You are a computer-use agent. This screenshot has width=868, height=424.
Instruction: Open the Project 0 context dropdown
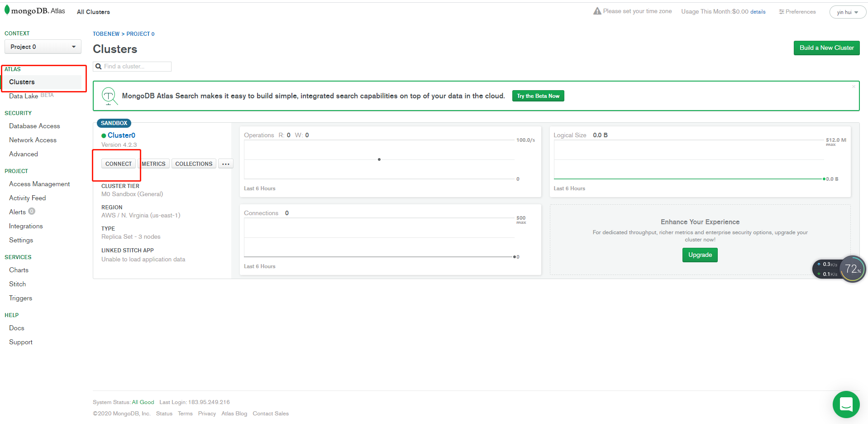pyautogui.click(x=43, y=47)
